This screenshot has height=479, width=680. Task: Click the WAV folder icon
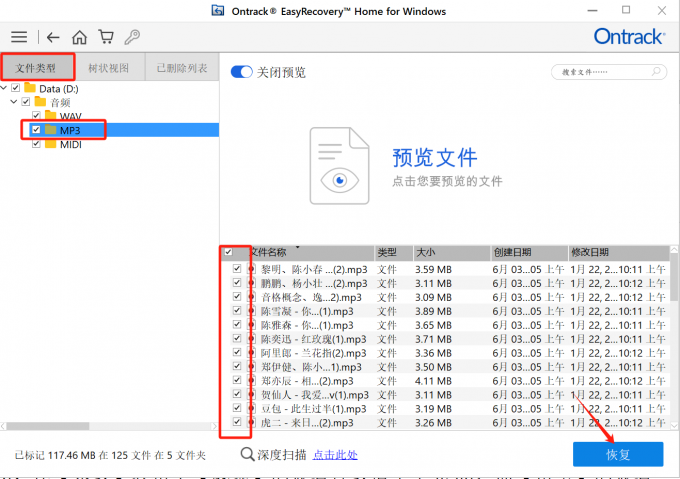pos(51,115)
